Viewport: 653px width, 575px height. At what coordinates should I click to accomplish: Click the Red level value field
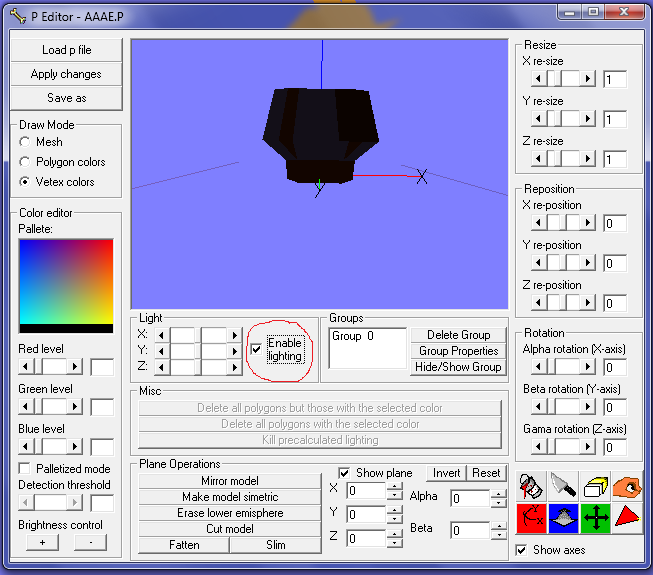click(102, 367)
